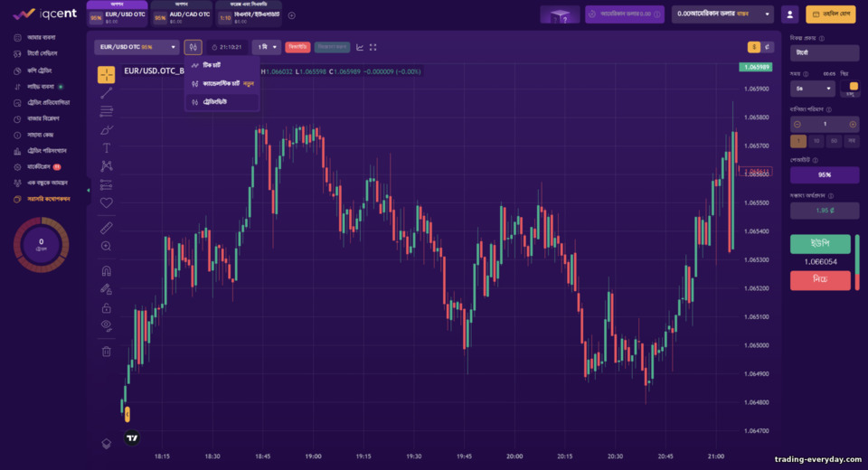868x470 pixels.
Task: Pick the ruler measure tool
Action: [107, 228]
